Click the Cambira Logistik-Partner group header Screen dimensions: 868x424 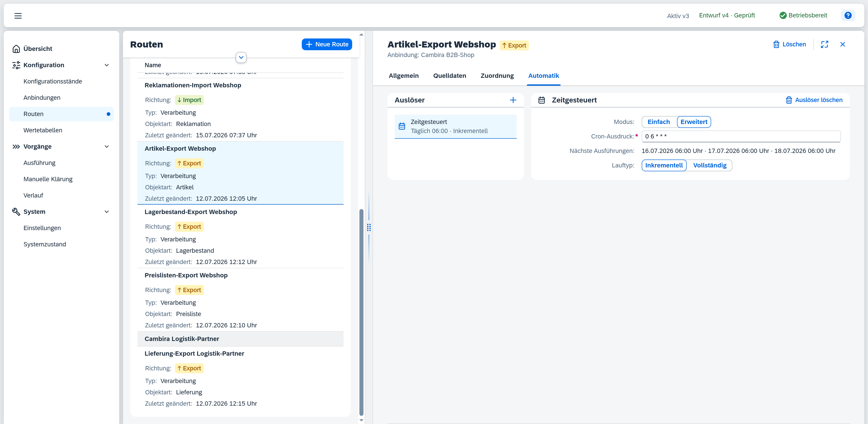click(240, 339)
